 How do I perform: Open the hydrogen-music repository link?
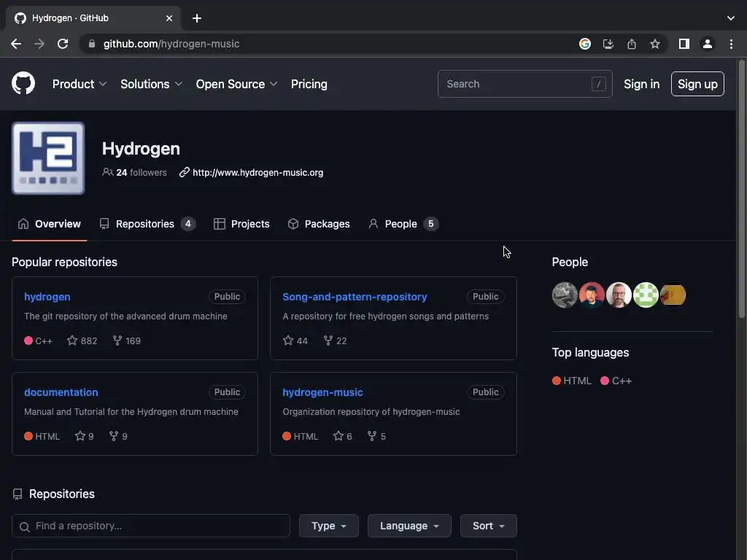tap(322, 392)
